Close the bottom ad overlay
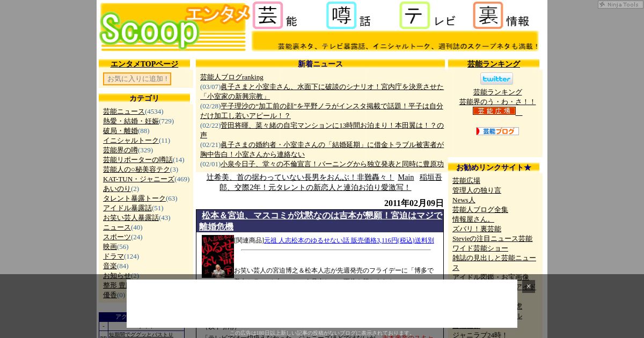The width and height of the screenshot is (644, 338). tap(529, 286)
